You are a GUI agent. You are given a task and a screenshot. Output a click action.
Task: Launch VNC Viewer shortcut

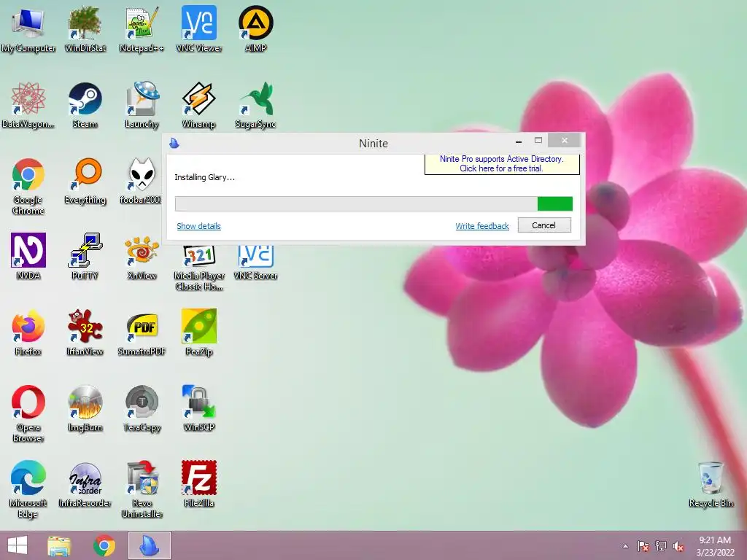(x=199, y=29)
